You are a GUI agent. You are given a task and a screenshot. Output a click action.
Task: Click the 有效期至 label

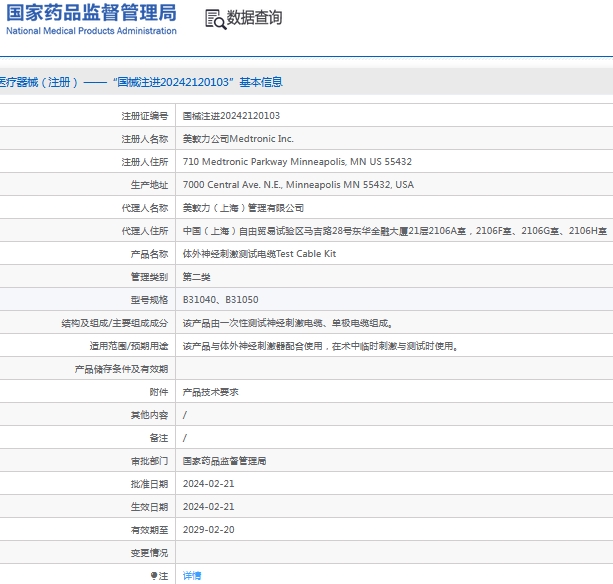pos(149,530)
